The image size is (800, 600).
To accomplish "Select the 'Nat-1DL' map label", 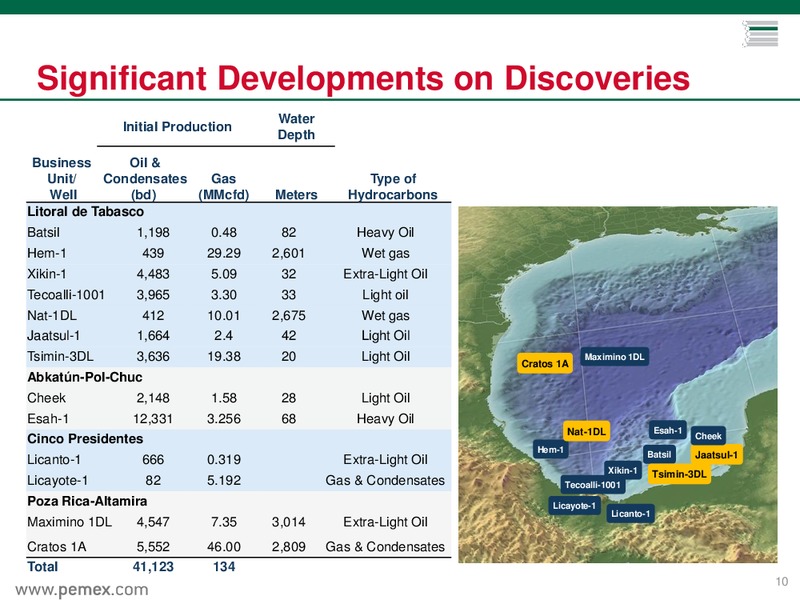I will (586, 432).
